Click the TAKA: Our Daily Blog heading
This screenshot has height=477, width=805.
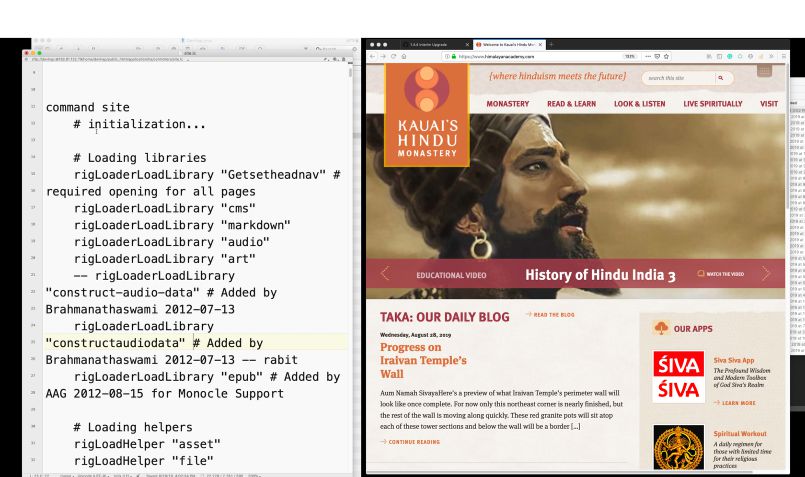tap(445, 317)
